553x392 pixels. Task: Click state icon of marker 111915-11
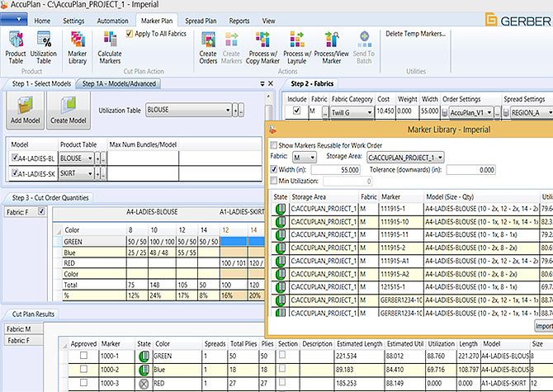(x=281, y=235)
